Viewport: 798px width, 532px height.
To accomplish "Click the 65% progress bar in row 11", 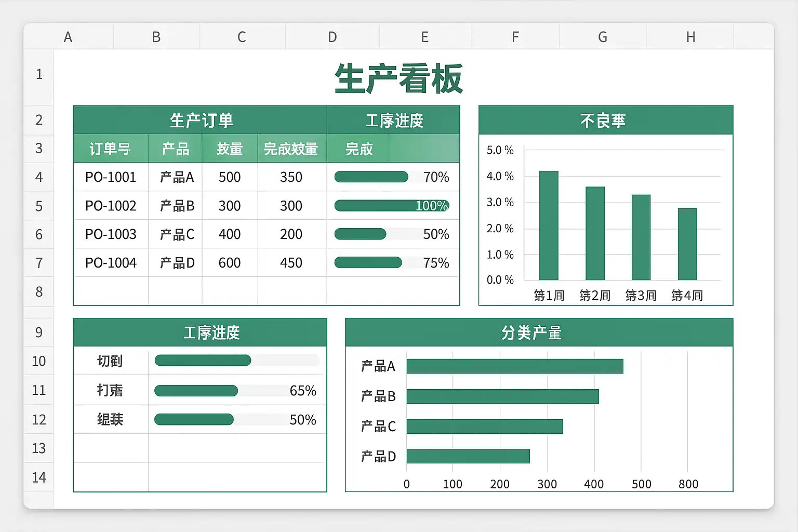I will (x=196, y=391).
